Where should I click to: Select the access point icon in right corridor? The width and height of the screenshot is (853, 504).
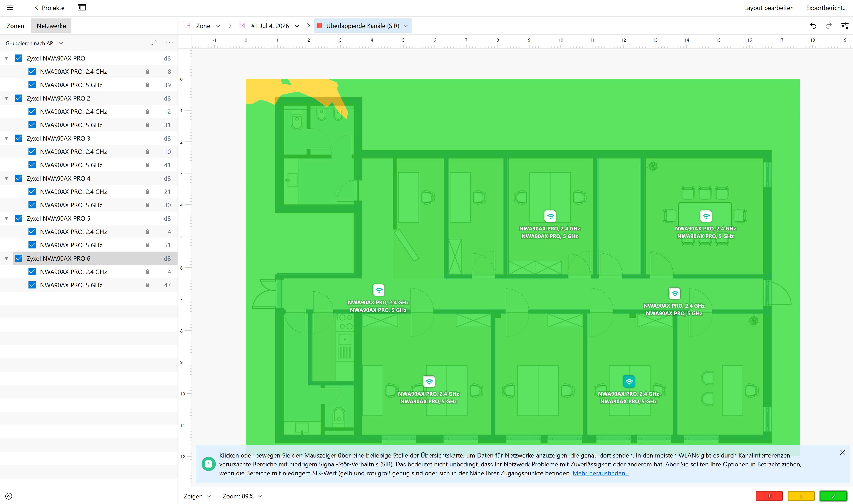tap(675, 293)
